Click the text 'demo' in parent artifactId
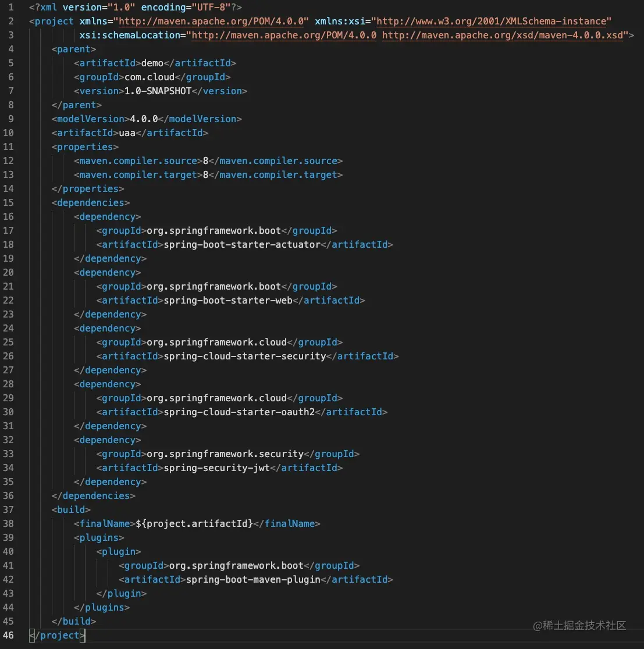 click(152, 63)
